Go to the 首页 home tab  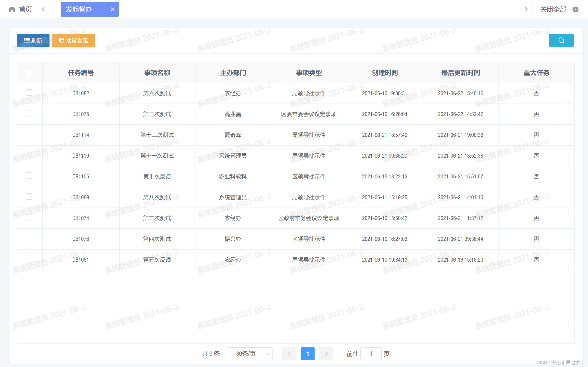click(x=25, y=9)
